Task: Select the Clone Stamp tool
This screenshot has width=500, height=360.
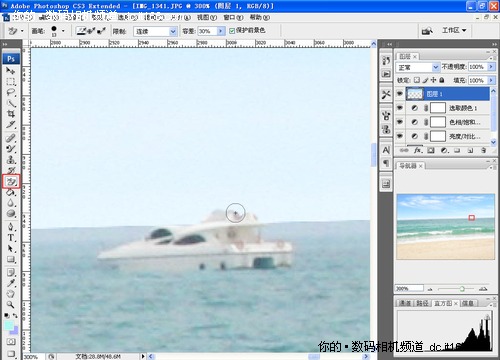Action: (11, 159)
